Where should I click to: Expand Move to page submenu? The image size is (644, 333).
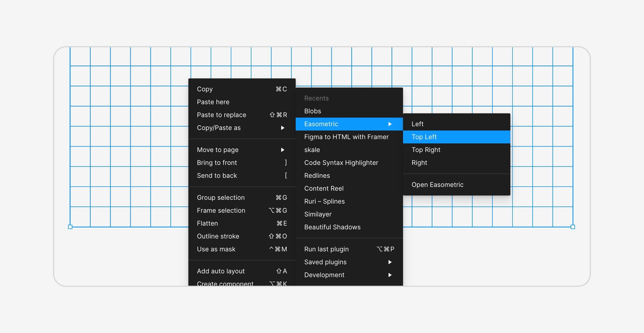[283, 150]
